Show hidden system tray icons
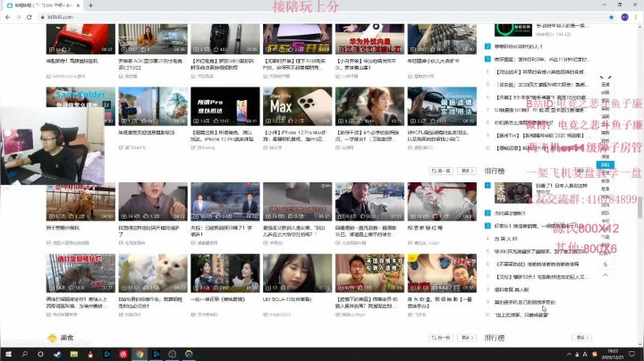This screenshot has width=644, height=361. coord(569,355)
